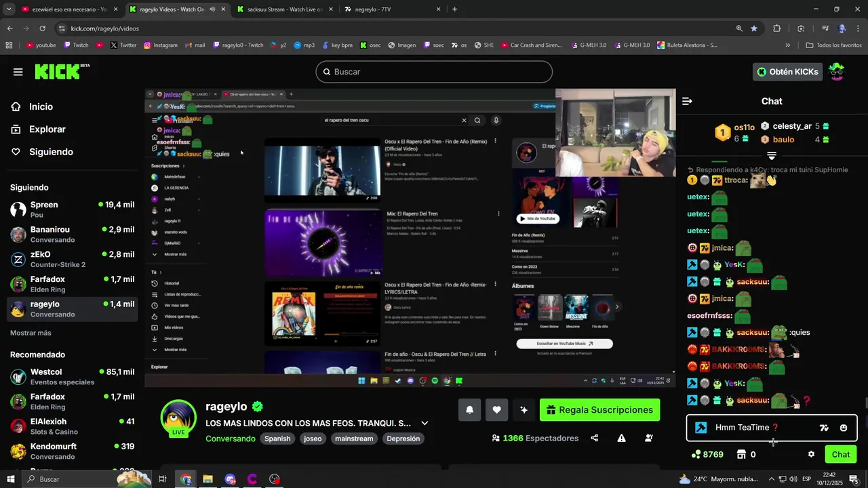
Task: Share the stream via share icon
Action: click(595, 438)
